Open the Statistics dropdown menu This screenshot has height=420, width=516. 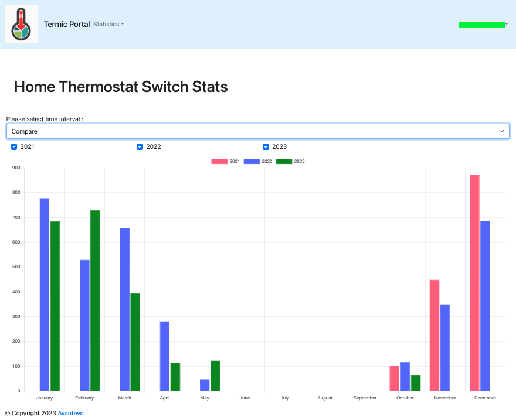108,25
